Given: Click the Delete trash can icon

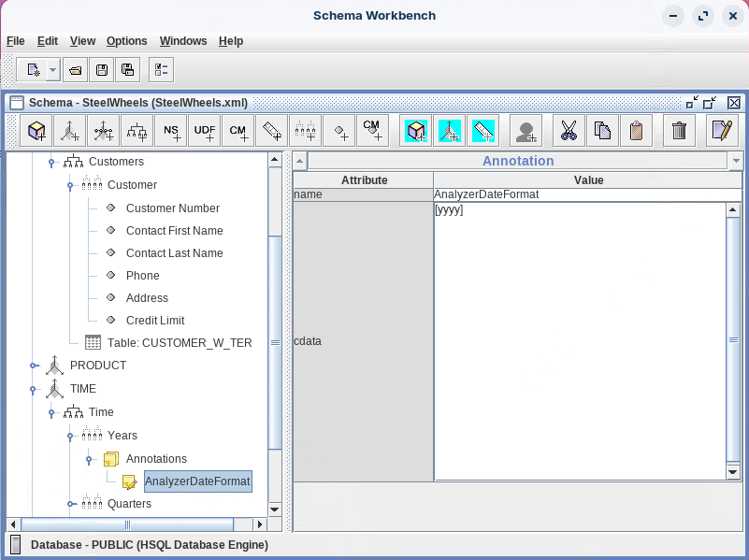Looking at the screenshot, I should pos(680,132).
